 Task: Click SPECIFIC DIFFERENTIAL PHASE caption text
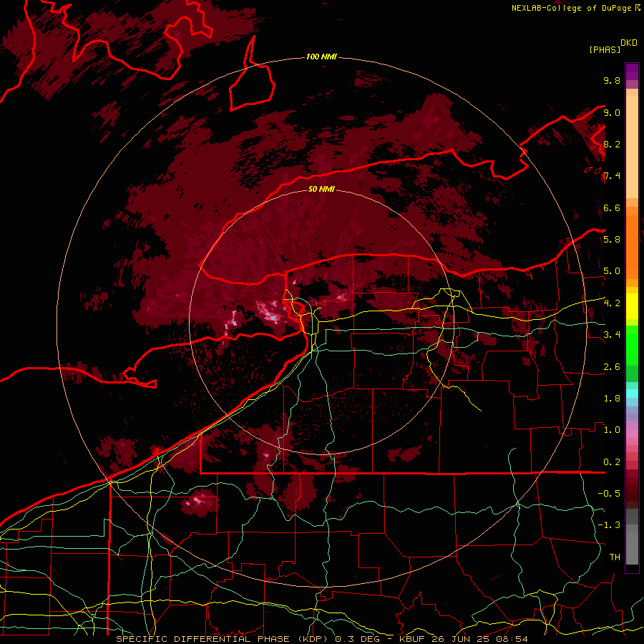[x=204, y=639]
